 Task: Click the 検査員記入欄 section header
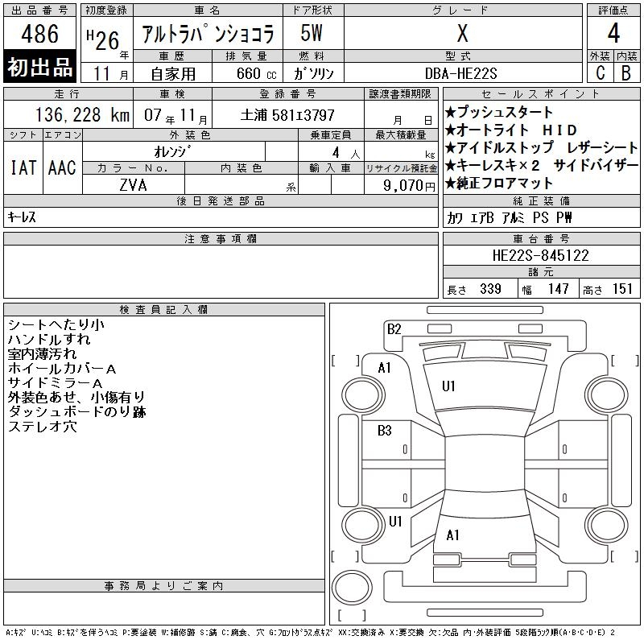coord(164,309)
